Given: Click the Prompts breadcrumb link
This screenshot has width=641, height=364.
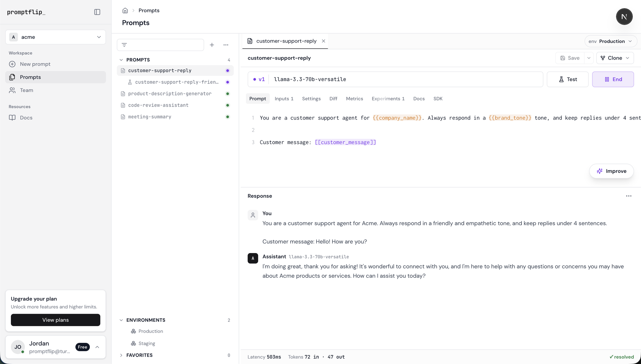Looking at the screenshot, I should (x=149, y=11).
